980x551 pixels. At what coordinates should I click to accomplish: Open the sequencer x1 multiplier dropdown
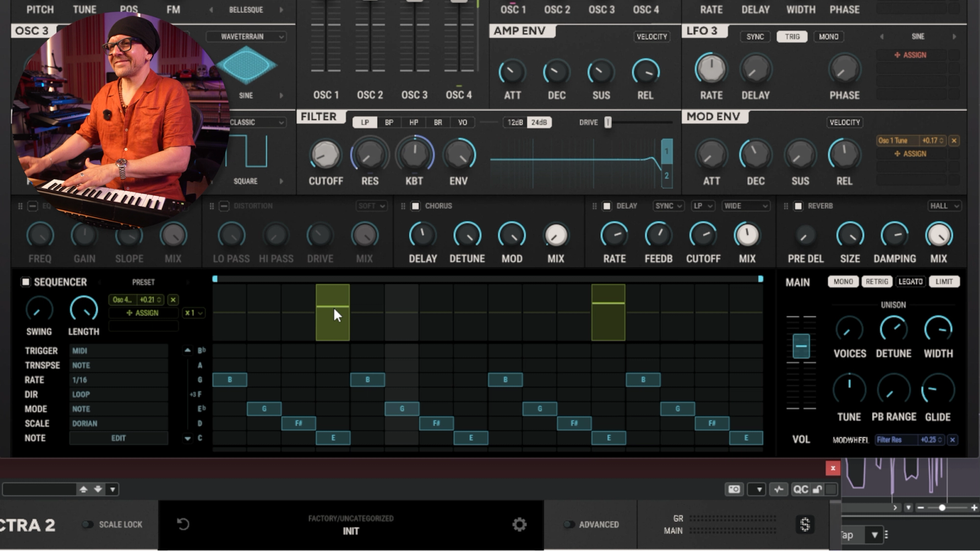[194, 313]
